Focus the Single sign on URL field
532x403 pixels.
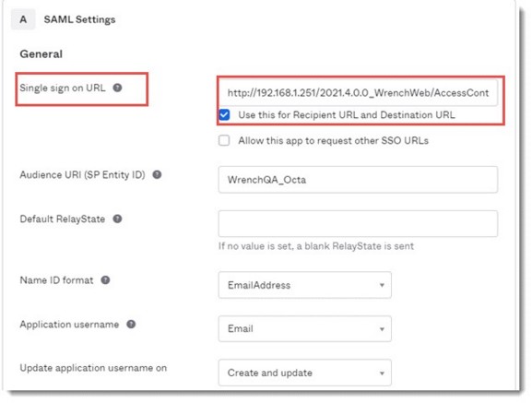point(358,92)
